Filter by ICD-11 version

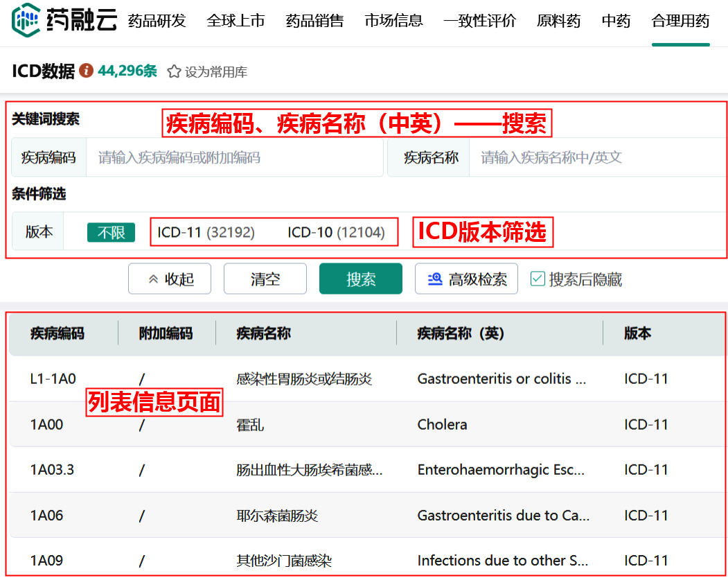[x=206, y=232]
